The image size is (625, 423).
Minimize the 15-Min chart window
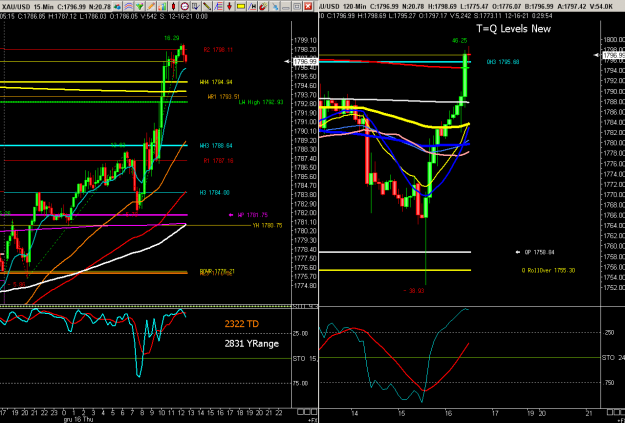pos(286,6)
